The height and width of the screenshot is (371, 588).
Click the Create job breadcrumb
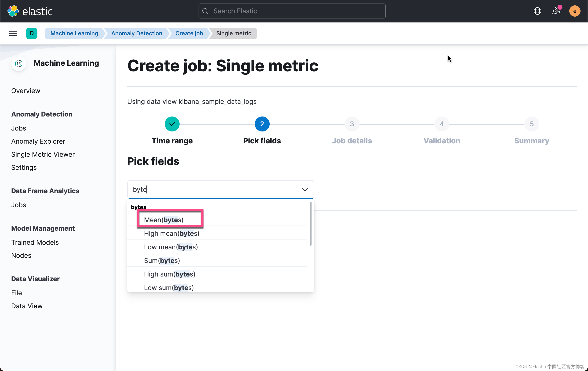coord(189,33)
